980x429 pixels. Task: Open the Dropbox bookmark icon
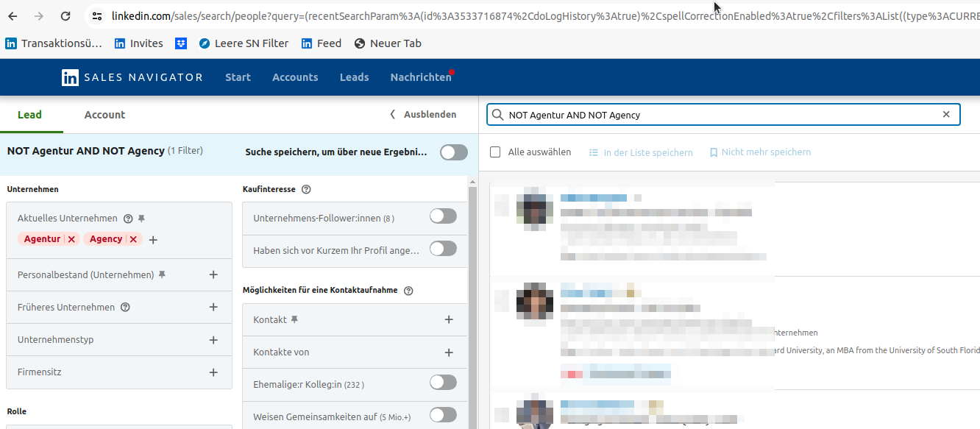pos(181,43)
